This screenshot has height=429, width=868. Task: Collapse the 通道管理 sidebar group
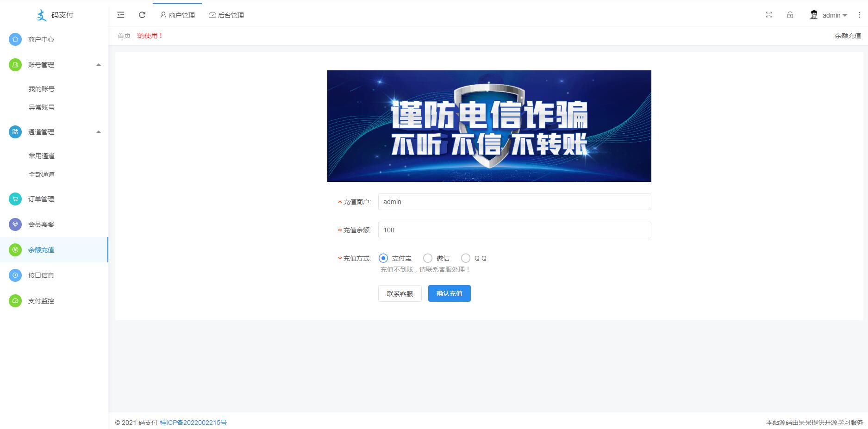click(98, 132)
